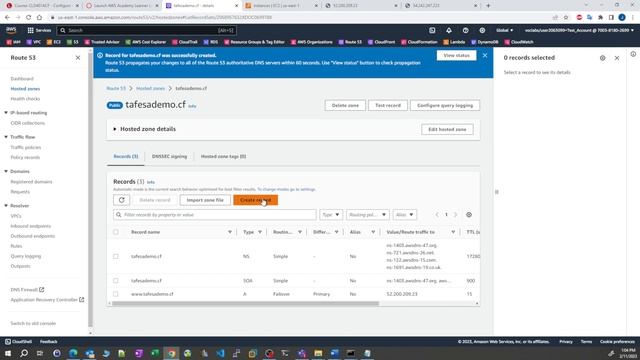Viewport: 640px width, 360px height.
Task: Click the Edit hosted zone button
Action: click(447, 129)
